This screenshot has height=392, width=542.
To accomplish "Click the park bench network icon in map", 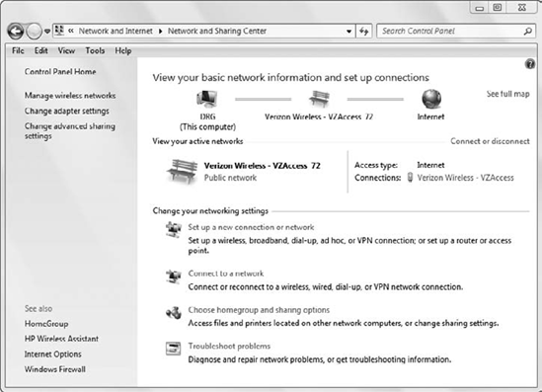I will coord(319,99).
